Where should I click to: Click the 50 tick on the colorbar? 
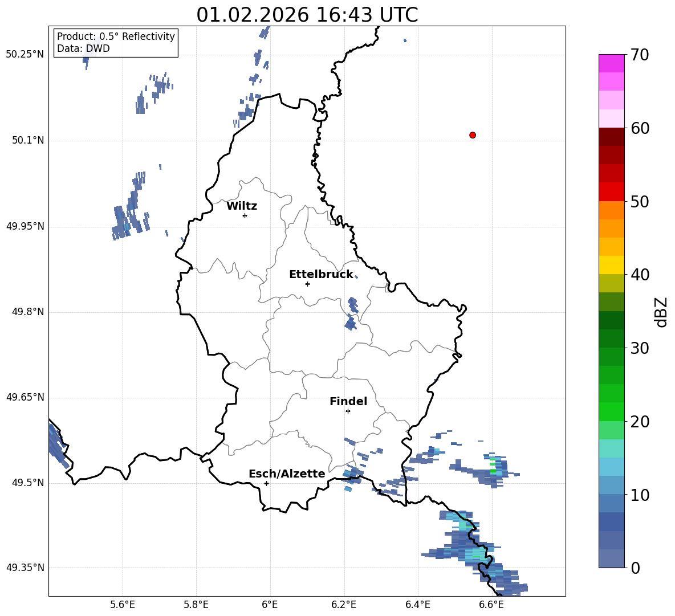[639, 201]
